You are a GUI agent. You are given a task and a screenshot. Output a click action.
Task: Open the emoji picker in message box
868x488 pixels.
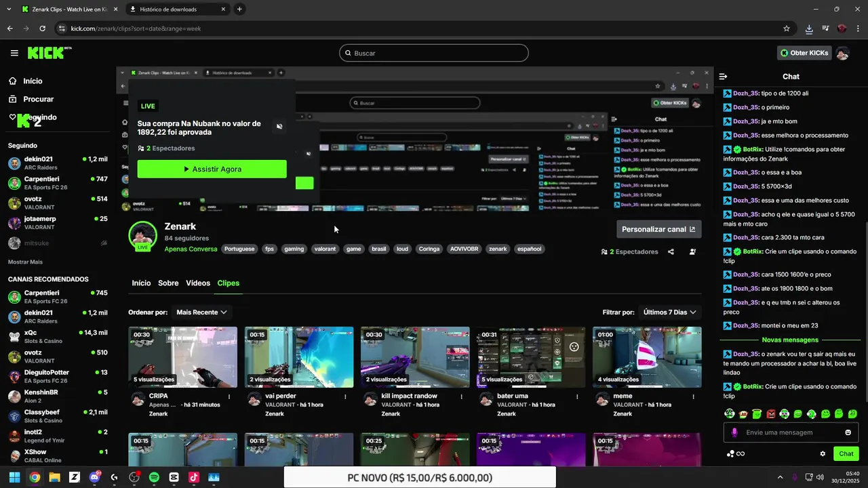(848, 432)
